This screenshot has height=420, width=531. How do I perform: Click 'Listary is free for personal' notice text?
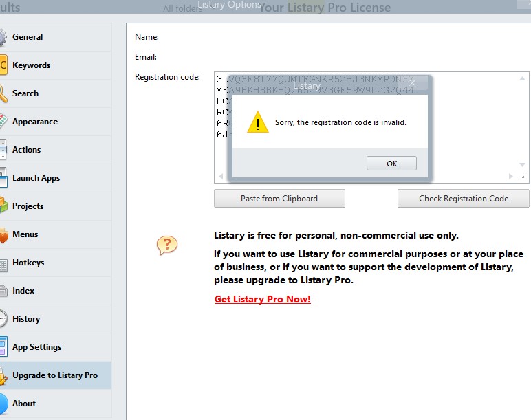[x=336, y=236]
